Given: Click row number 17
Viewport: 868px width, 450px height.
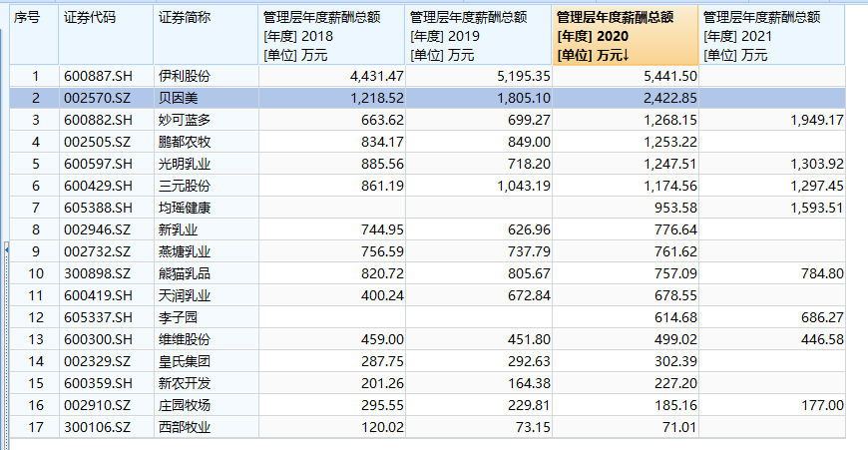Looking at the screenshot, I should click(36, 427).
